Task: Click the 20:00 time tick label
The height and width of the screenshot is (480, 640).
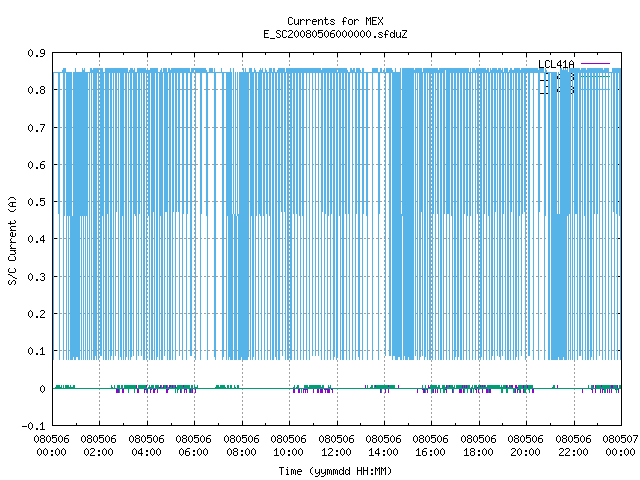Action: tap(525, 452)
